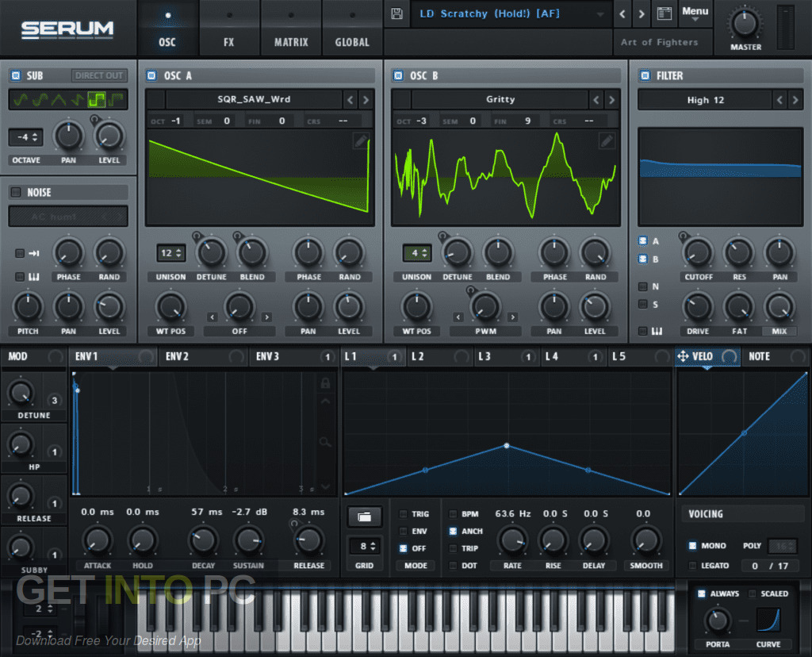Image resolution: width=812 pixels, height=657 pixels.
Task: Enable the LEGATO checkbox
Action: [x=692, y=566]
